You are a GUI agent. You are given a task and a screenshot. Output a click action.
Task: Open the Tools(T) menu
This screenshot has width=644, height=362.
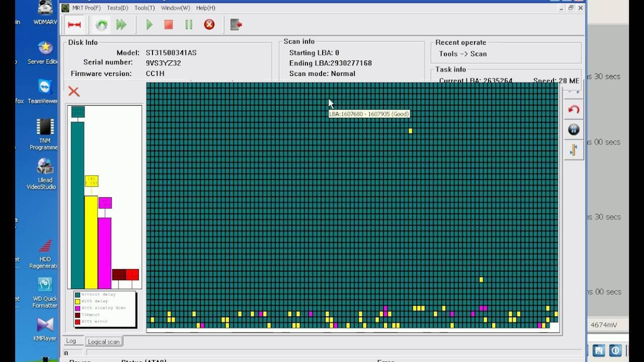145,8
